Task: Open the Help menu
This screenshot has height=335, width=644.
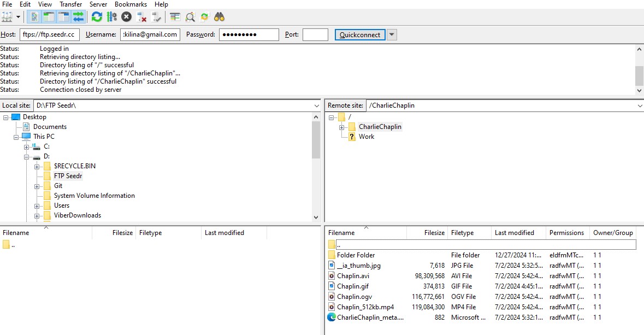Action: click(x=162, y=4)
